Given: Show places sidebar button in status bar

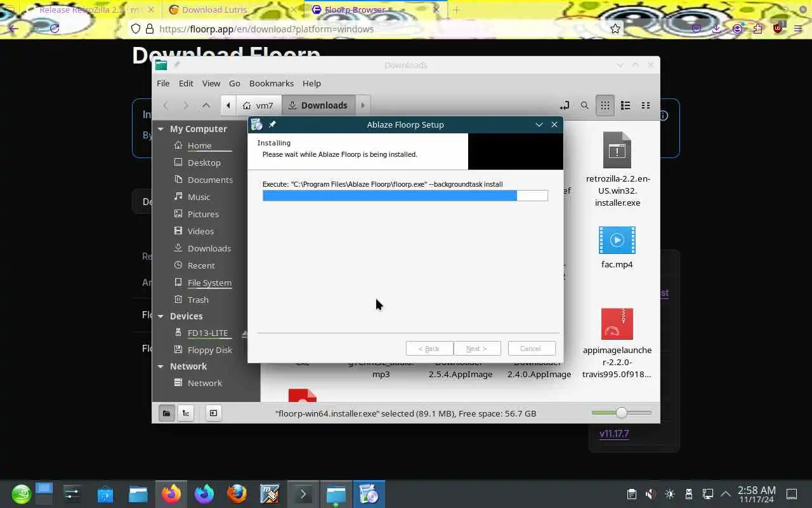Looking at the screenshot, I should pyautogui.click(x=166, y=413).
